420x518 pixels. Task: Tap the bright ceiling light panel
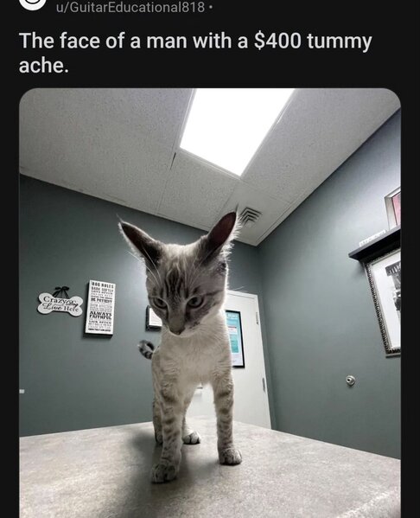237,130
